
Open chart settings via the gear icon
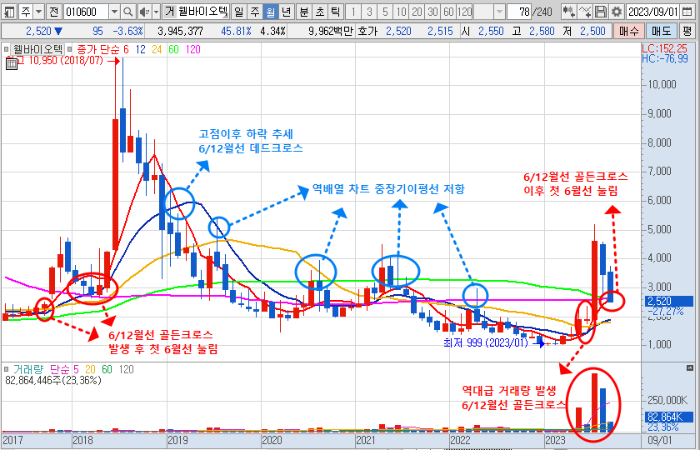click(617, 12)
